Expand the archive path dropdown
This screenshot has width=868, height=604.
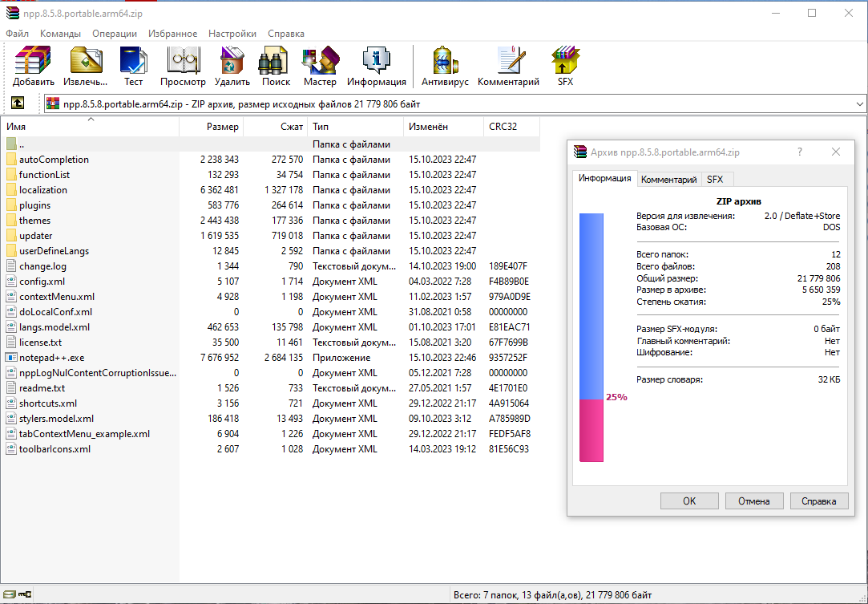[859, 104]
